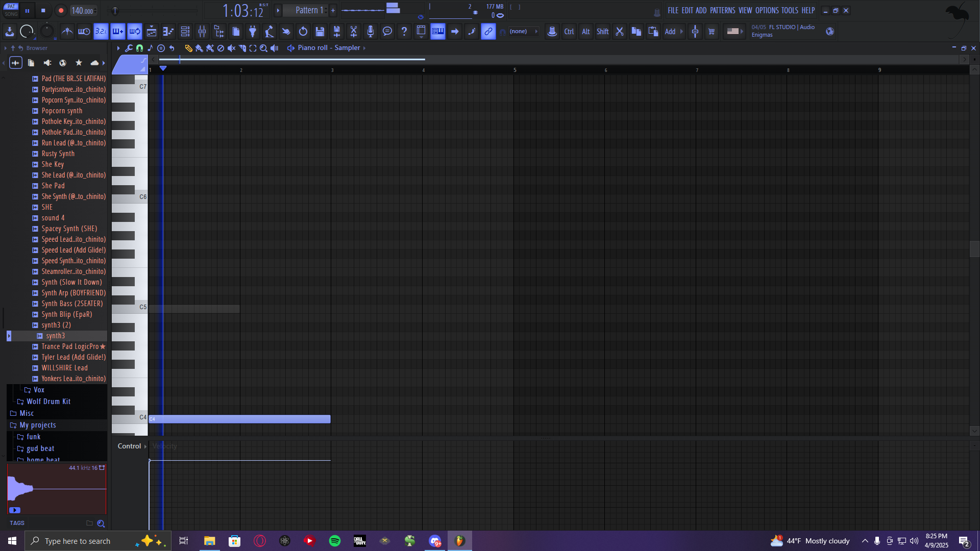This screenshot has width=980, height=551.
Task: Expand the Control lane selector
Action: (132, 446)
